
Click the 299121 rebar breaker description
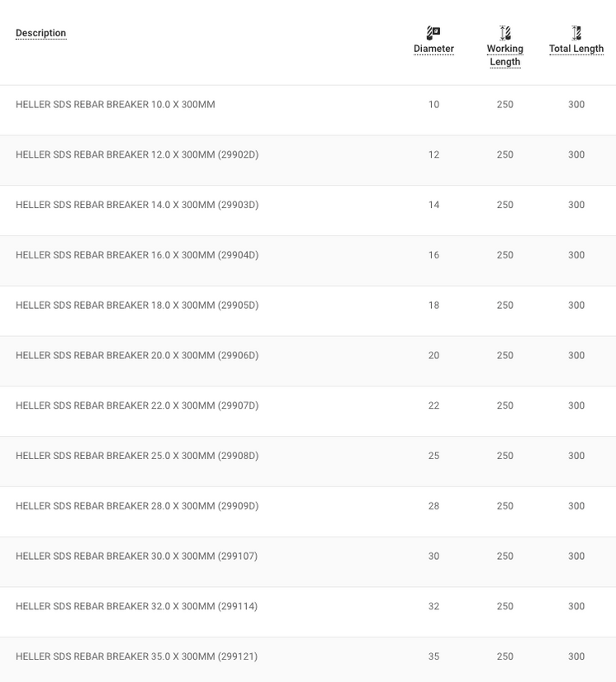(x=136, y=656)
